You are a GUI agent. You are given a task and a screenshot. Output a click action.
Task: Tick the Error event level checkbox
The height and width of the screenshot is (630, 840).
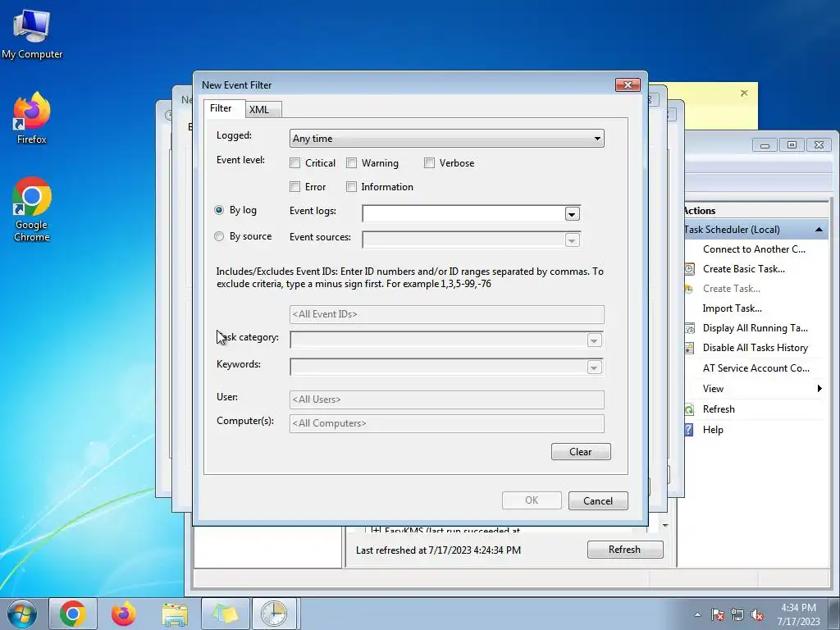(x=294, y=186)
